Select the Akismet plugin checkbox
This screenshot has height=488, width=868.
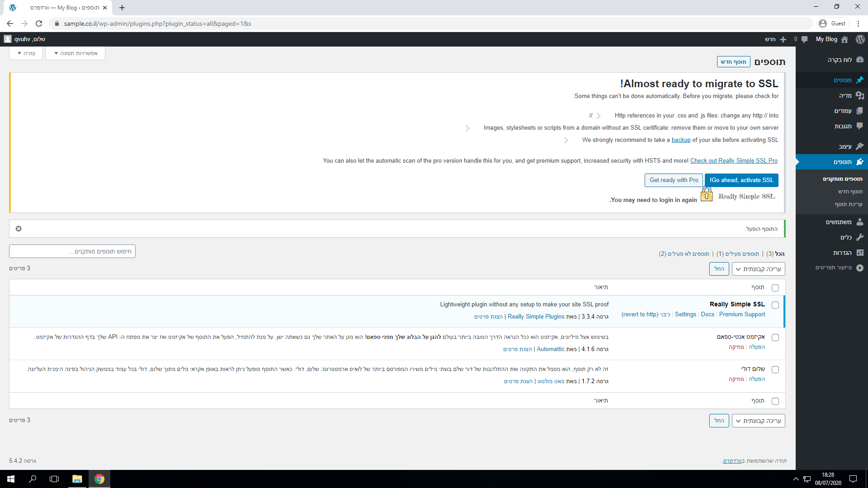pyautogui.click(x=775, y=338)
